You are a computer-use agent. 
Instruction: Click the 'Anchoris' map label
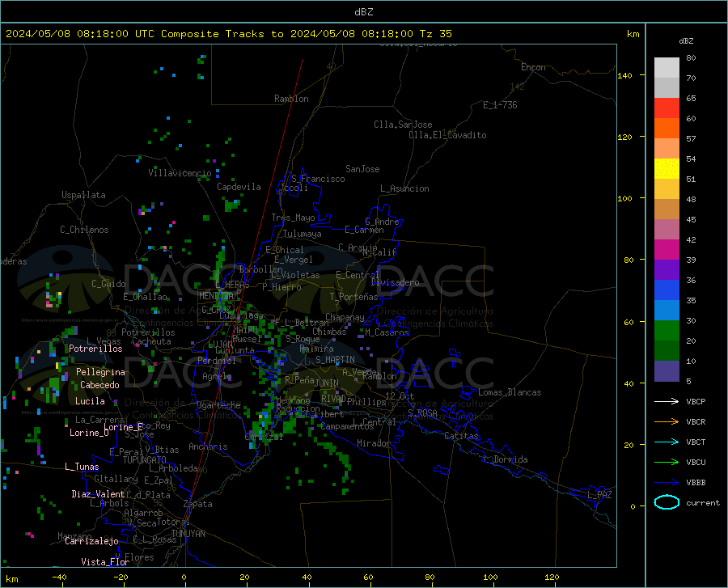pos(208,446)
